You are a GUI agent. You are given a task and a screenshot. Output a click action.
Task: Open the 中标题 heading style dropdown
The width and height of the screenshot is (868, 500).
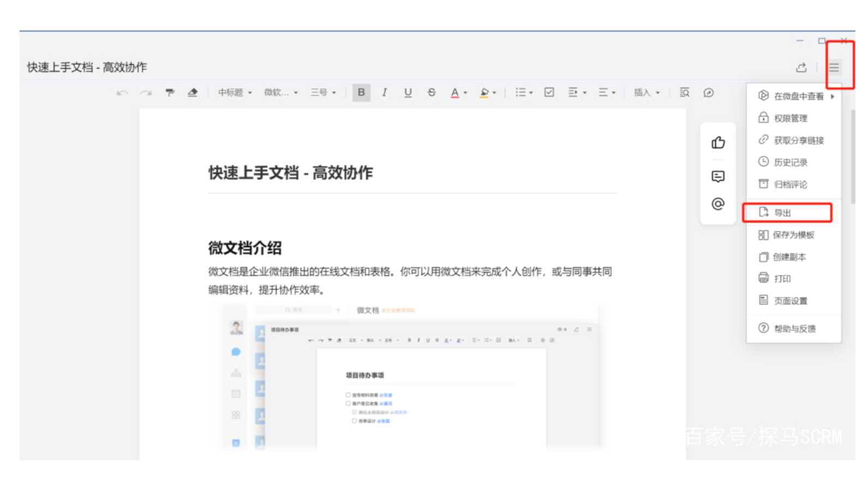235,93
